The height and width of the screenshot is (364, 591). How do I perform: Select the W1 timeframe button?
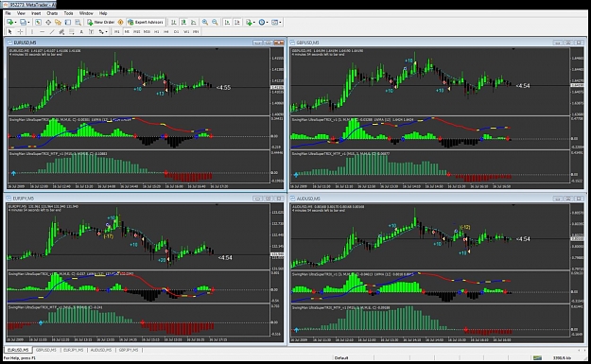tap(186, 32)
